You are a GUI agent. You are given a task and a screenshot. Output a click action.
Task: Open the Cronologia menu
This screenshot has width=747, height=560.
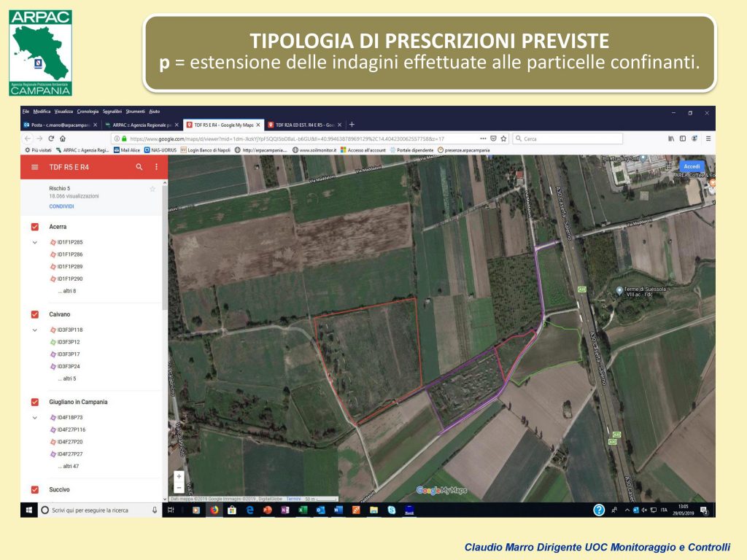pyautogui.click(x=88, y=112)
